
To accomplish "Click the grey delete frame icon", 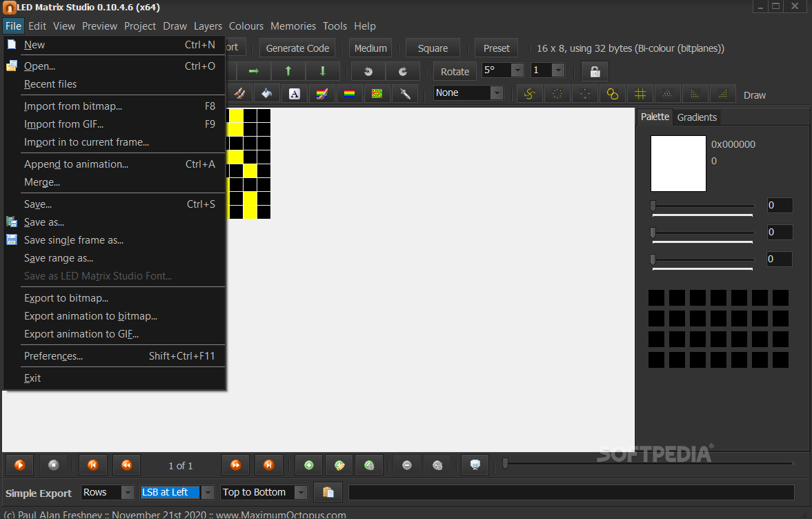I will pyautogui.click(x=406, y=465).
